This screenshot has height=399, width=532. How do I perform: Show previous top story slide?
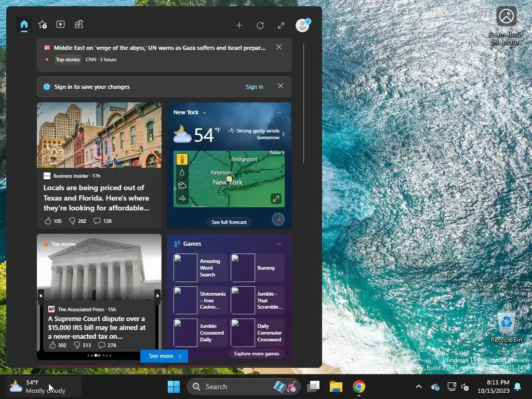coord(41,296)
